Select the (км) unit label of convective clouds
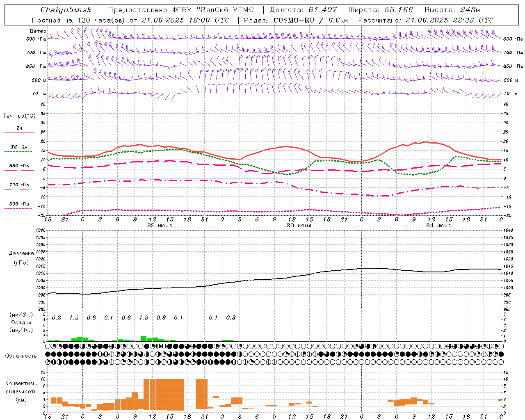 (21, 400)
